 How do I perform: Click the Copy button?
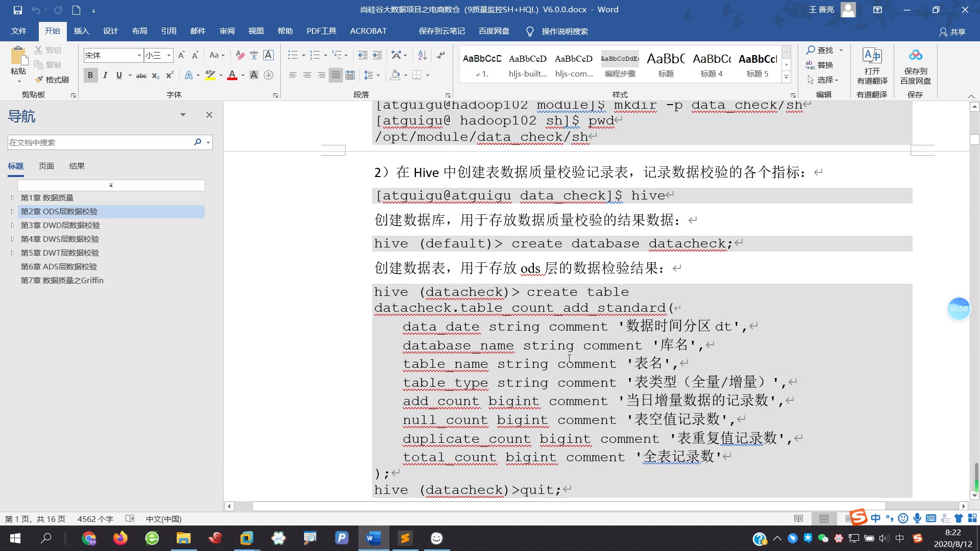tap(47, 65)
